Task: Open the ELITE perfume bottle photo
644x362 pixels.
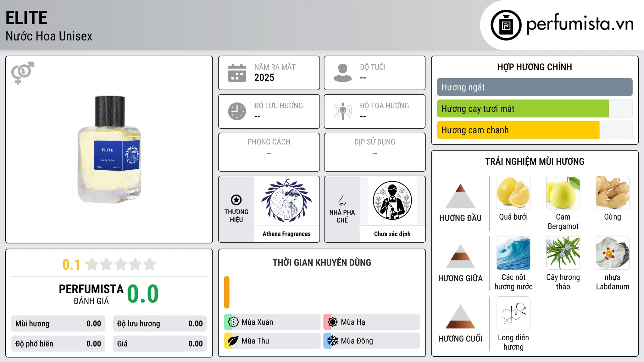Action: tap(109, 150)
